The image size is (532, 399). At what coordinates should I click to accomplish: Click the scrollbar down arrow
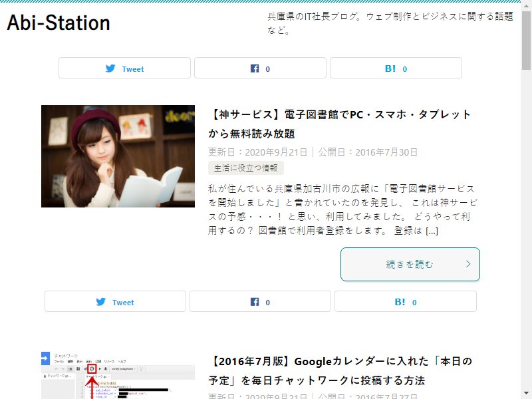point(526,393)
